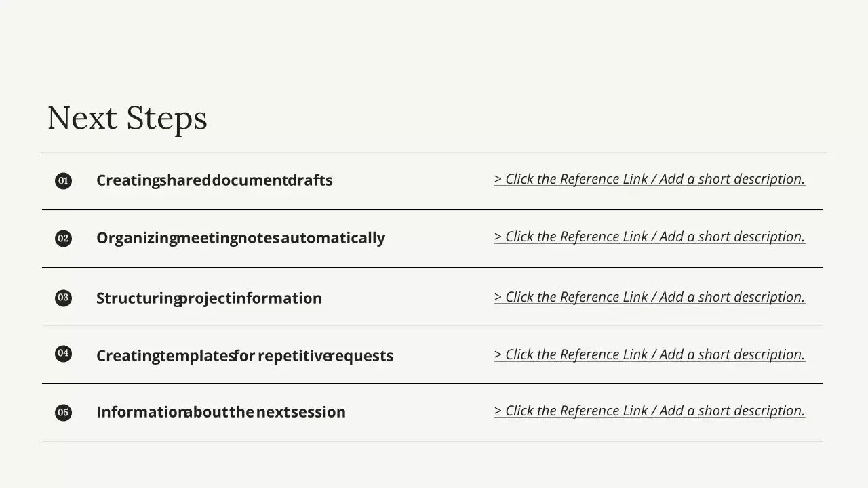The image size is (868, 488).
Task: Click the reference link for step 04
Action: [649, 354]
